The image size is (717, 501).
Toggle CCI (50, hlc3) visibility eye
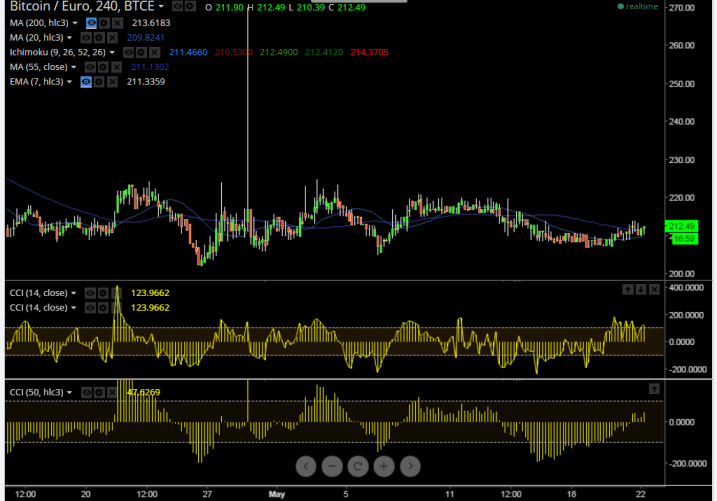[86, 392]
